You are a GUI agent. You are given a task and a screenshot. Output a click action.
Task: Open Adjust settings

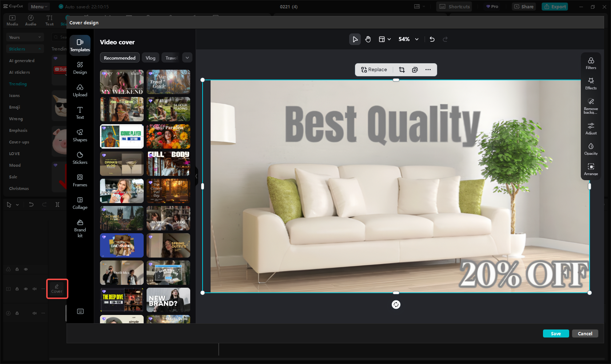point(591,129)
